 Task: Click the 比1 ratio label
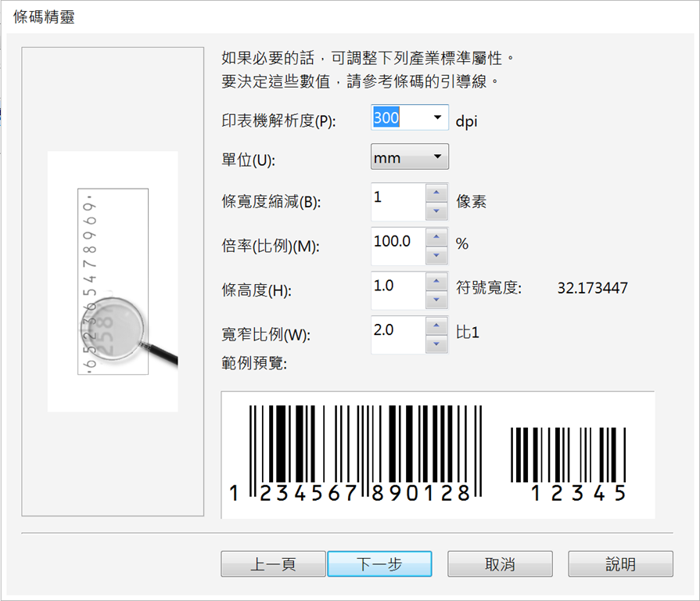tap(468, 333)
